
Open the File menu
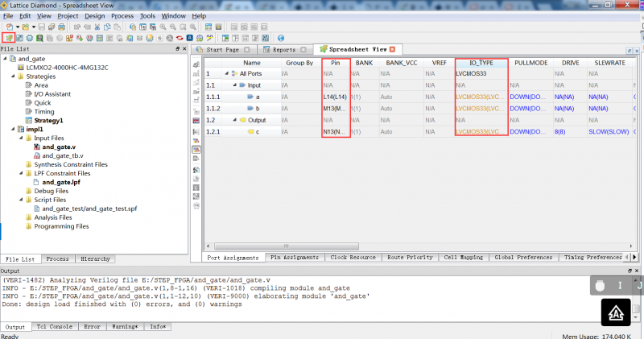pyautogui.click(x=8, y=15)
